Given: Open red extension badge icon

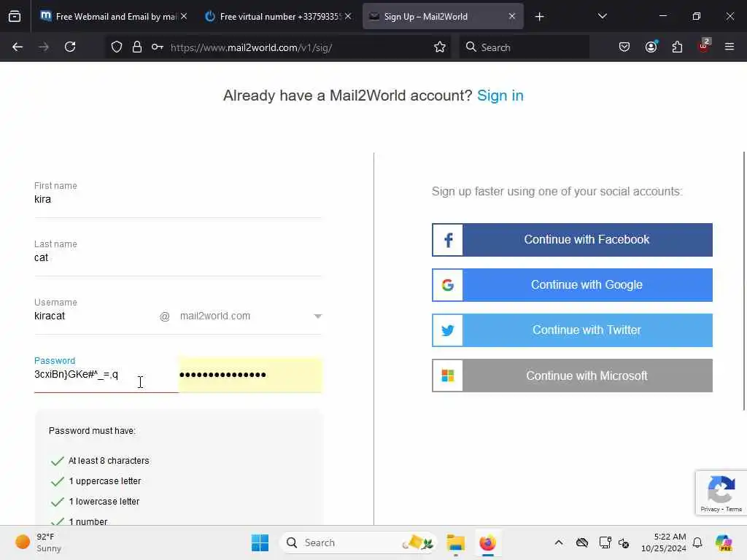Looking at the screenshot, I should click(704, 46).
